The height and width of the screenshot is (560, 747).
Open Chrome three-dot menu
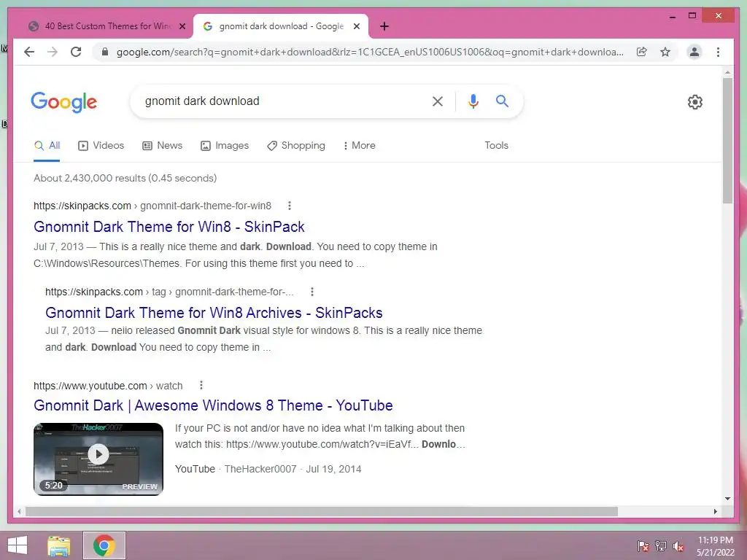[x=718, y=52]
